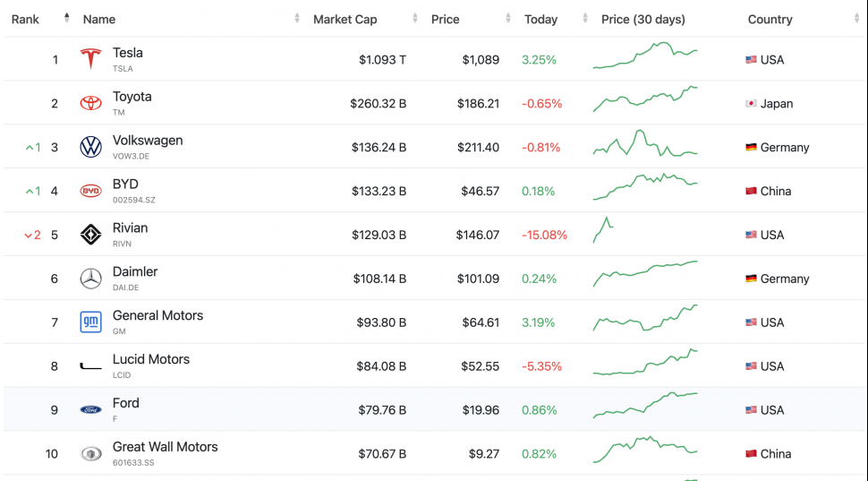This screenshot has width=868, height=481.
Task: Click the Toyota logo icon
Action: click(90, 104)
